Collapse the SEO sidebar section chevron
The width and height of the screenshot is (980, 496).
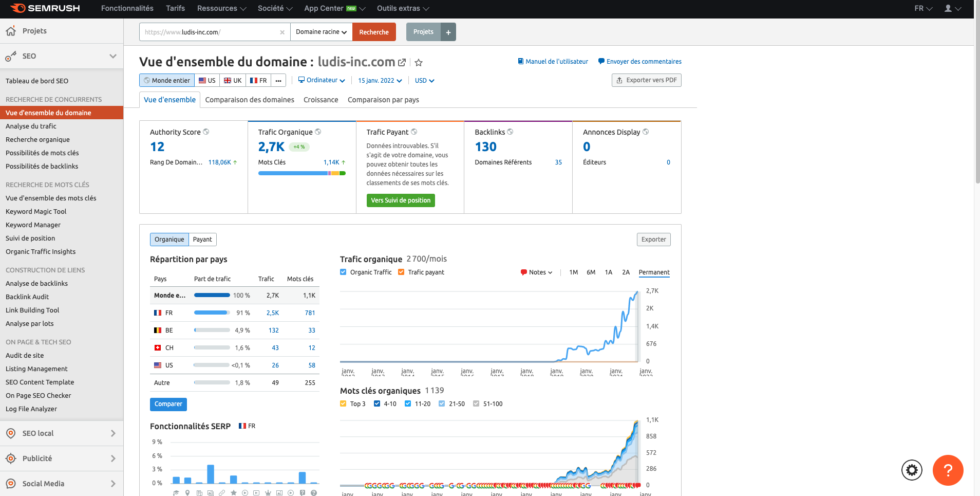113,57
